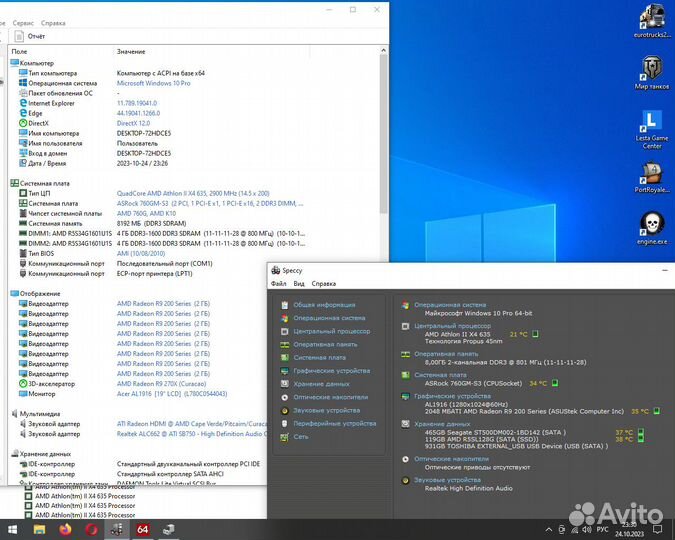
Task: Launch Firefox from the taskbar
Action: (x=65, y=530)
